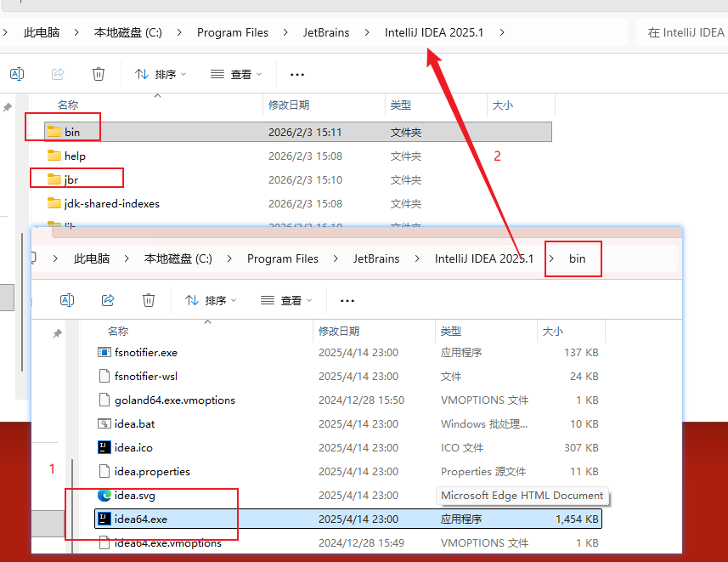The image size is (728, 562).
Task: Click 本地磁盘 (C:) in the bin window path
Action: click(x=178, y=258)
